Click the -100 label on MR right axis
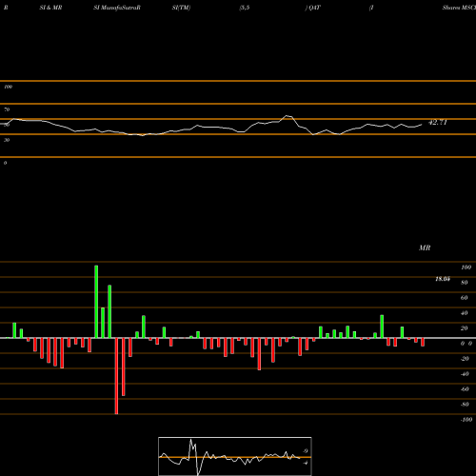The image size is (476, 476). (466, 420)
